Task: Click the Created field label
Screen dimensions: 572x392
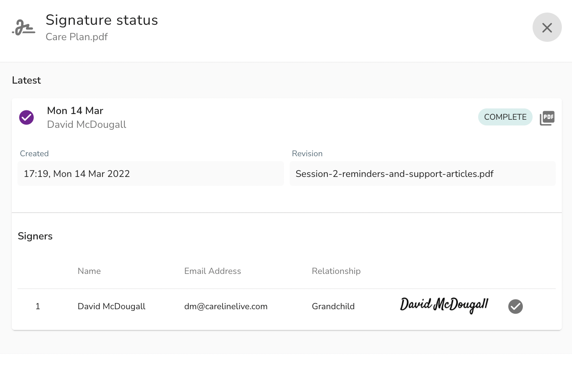Action: pos(34,154)
